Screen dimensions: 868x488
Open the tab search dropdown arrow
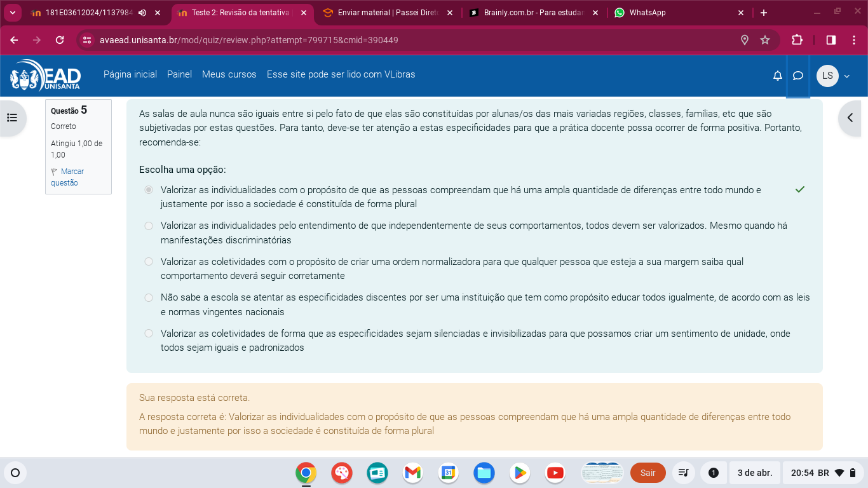pos(13,13)
